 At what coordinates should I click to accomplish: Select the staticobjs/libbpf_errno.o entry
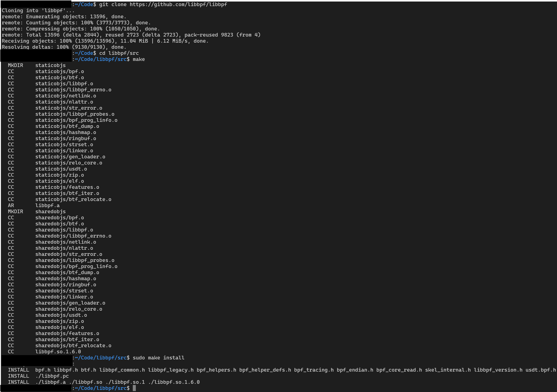73,90
